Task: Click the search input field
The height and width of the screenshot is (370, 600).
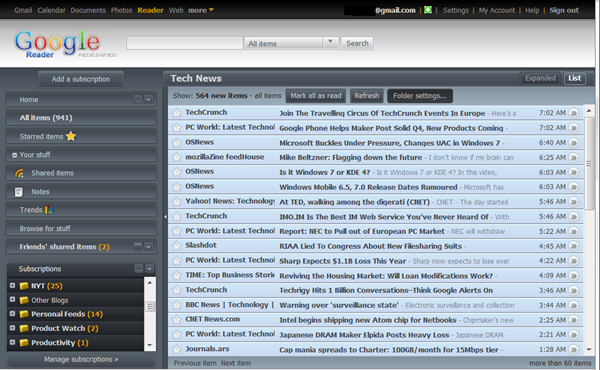Action: 184,43
